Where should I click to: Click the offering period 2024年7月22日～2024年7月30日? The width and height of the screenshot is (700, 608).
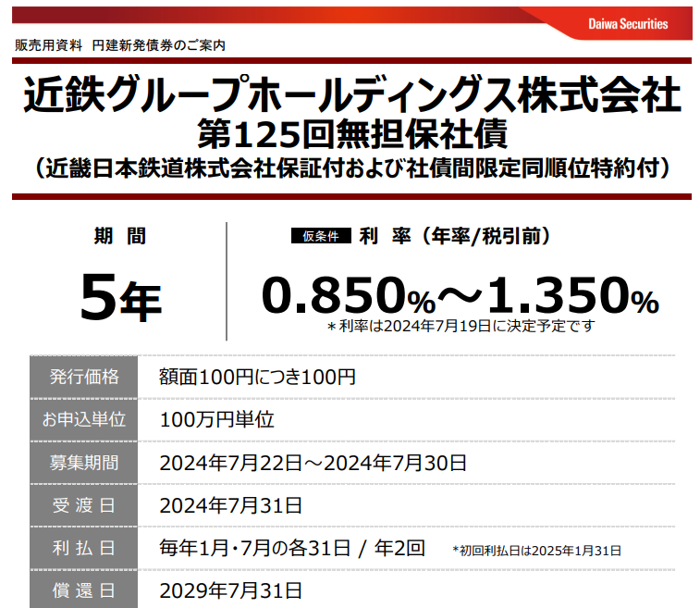click(313, 463)
